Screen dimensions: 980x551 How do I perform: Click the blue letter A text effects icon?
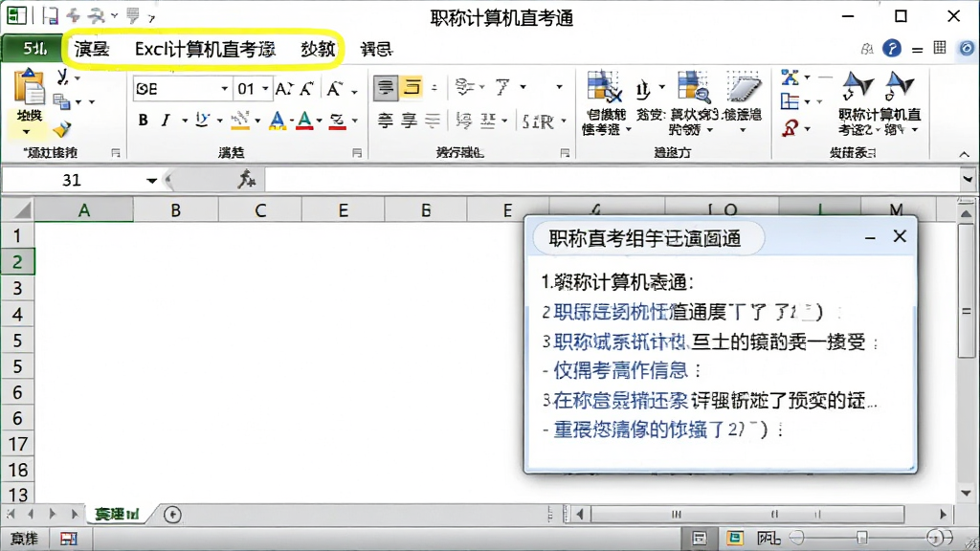pyautogui.click(x=277, y=120)
